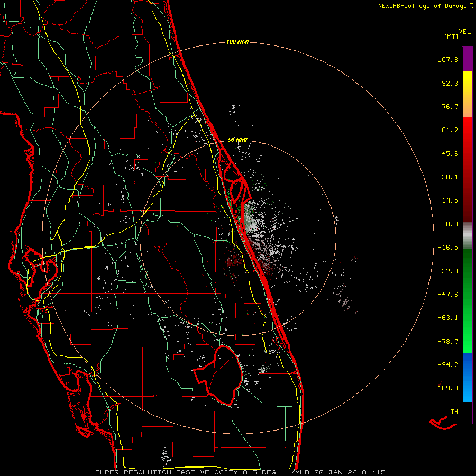
Task: Click the [KT] units label
Action: pos(451,36)
